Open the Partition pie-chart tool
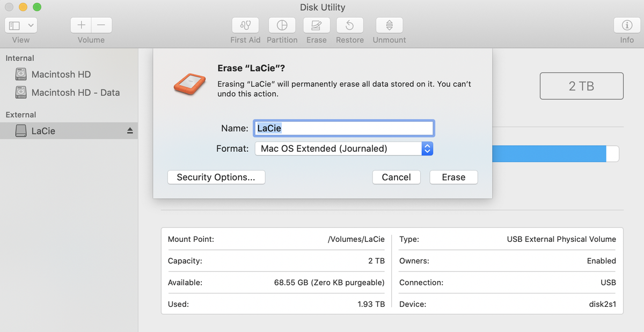644x332 pixels. 282,25
